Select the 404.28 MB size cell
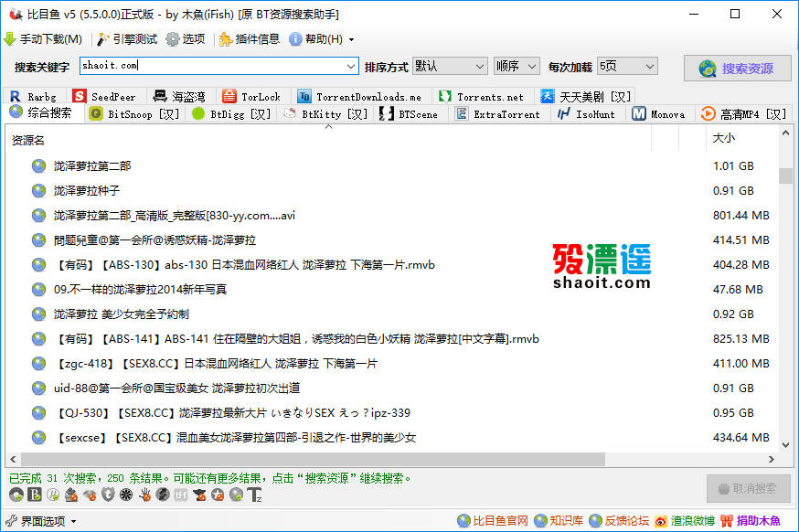799x532 pixels. click(740, 265)
